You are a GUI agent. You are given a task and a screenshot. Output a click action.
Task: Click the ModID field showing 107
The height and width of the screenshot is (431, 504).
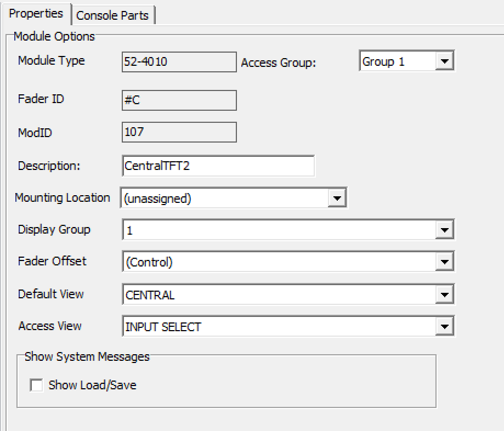[179, 132]
